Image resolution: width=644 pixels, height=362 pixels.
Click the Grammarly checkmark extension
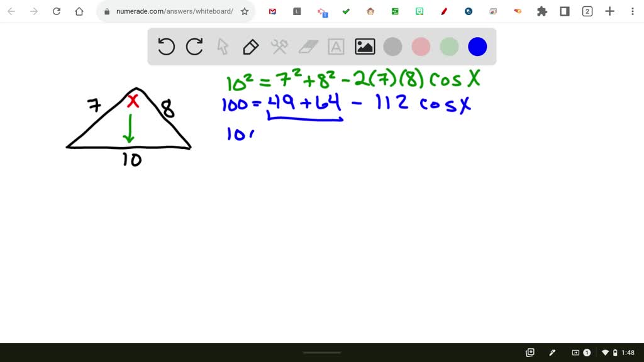click(346, 11)
